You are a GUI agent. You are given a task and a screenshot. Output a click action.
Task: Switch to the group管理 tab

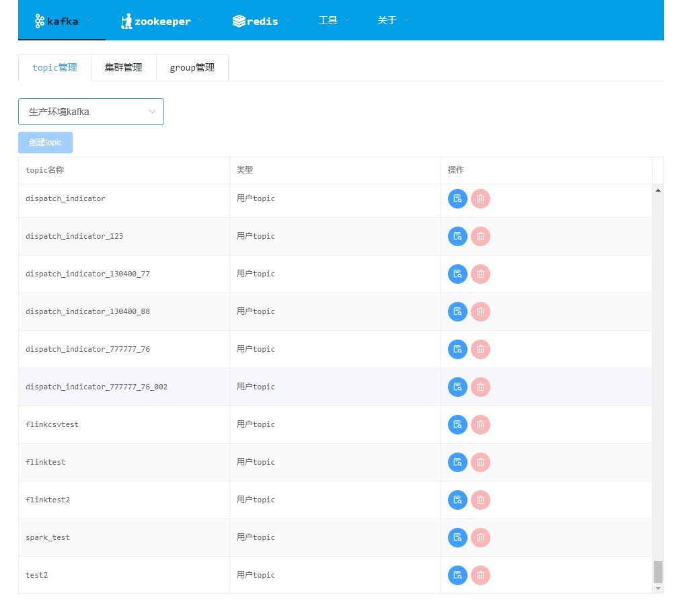click(x=192, y=67)
